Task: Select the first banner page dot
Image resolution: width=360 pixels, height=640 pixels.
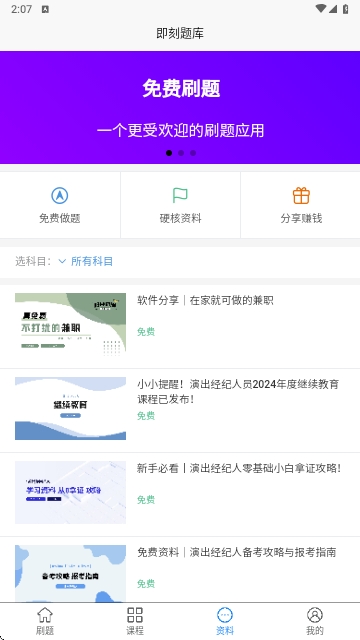Action: (x=169, y=153)
